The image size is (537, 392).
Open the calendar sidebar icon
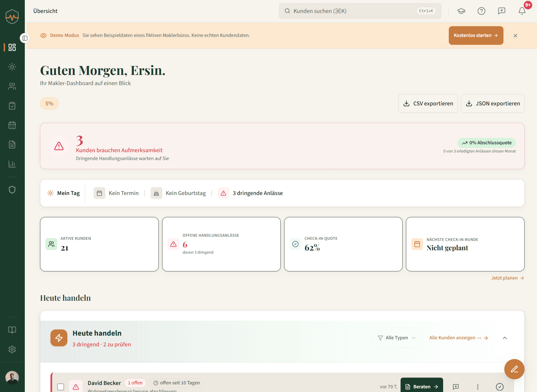pos(12,125)
